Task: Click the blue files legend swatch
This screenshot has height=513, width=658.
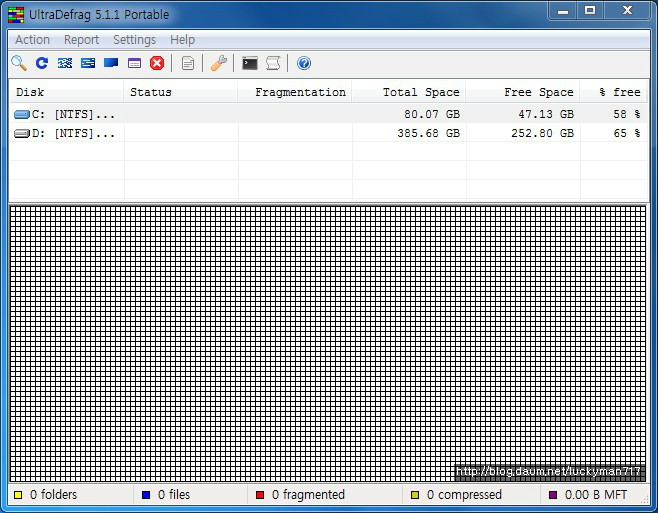Action: (x=146, y=495)
